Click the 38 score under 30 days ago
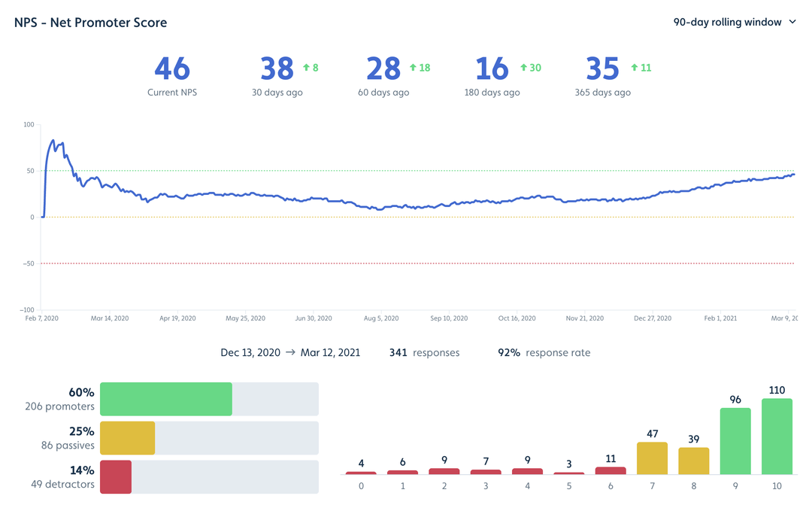The width and height of the screenshot is (812, 508). tap(278, 68)
